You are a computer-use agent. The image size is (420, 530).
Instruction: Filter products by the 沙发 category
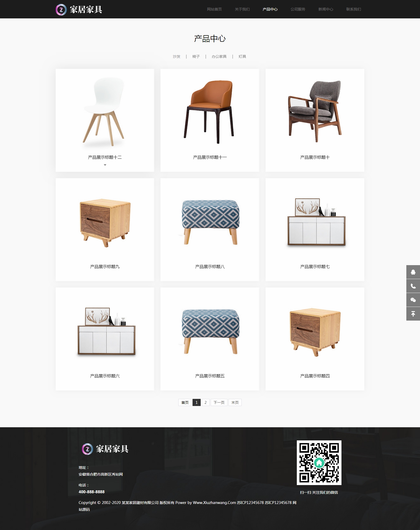(x=177, y=56)
